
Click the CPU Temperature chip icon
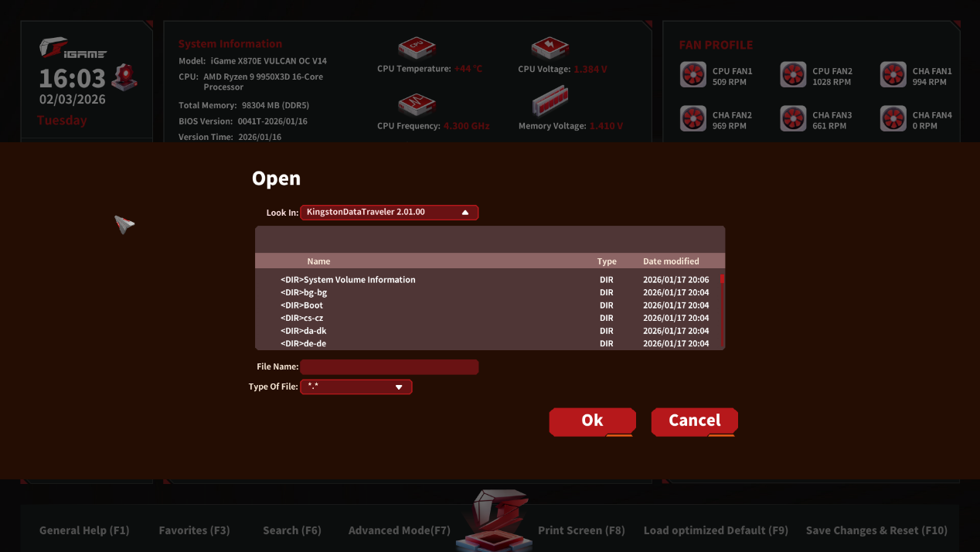pos(417,48)
